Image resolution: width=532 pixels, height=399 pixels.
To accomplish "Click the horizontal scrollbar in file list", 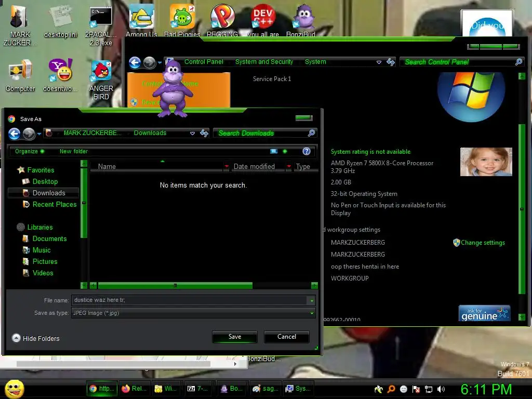I will coord(175,285).
